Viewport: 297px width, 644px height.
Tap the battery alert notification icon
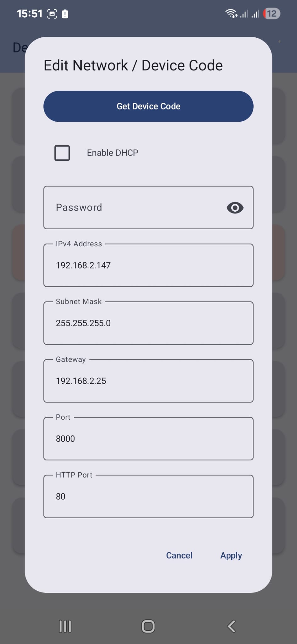pyautogui.click(x=65, y=14)
